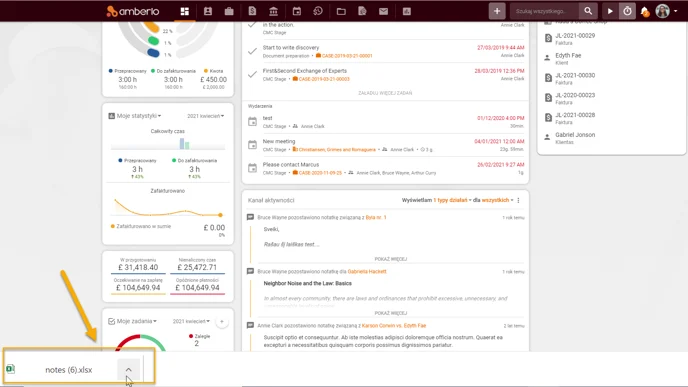Open activity feed three-dot options menu
The image size is (688, 387).
pyautogui.click(x=518, y=200)
